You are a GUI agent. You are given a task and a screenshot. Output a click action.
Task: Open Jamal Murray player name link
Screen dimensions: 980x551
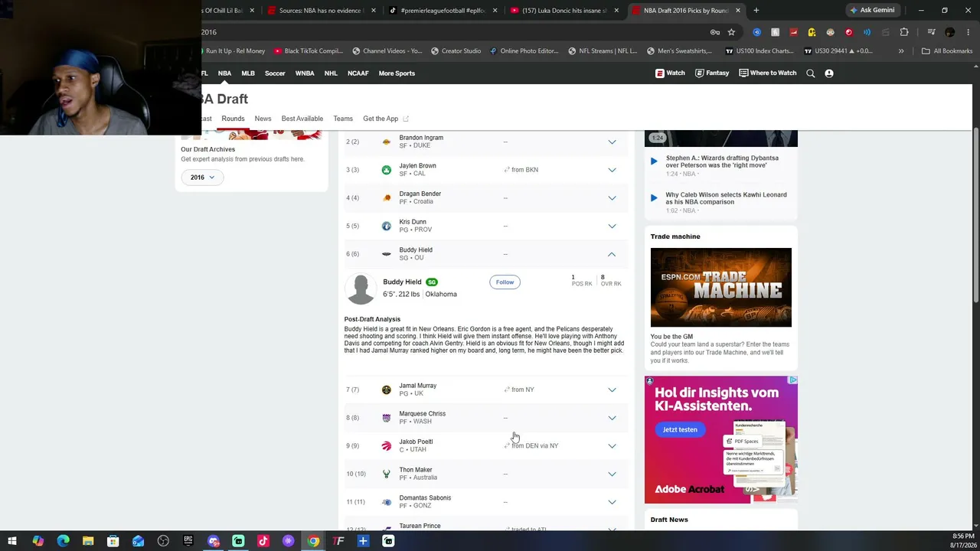[417, 386]
